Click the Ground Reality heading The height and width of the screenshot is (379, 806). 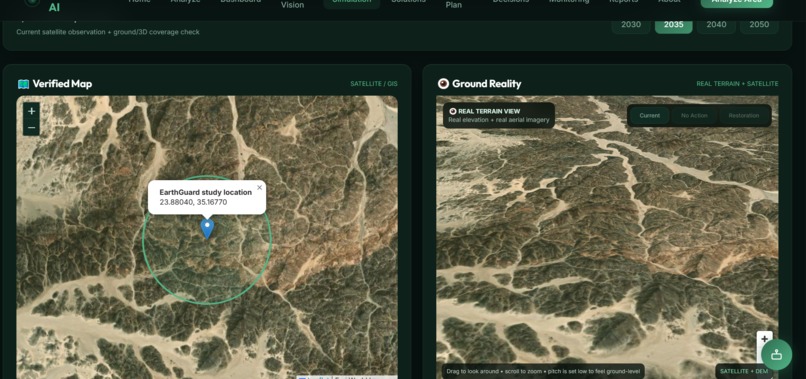486,84
